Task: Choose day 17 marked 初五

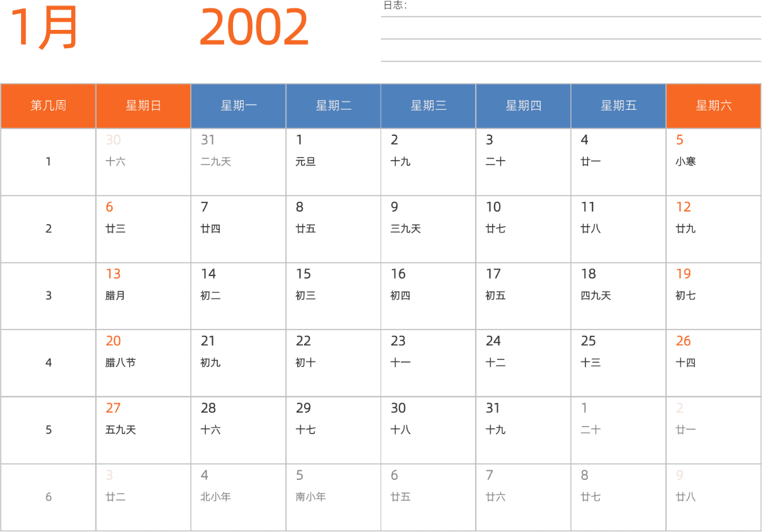Action: point(524,296)
